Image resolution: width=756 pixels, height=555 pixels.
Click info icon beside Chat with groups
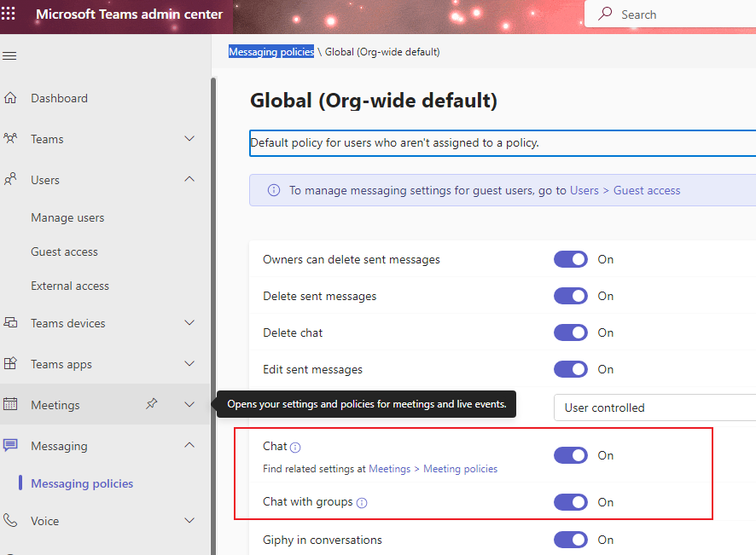(x=362, y=503)
